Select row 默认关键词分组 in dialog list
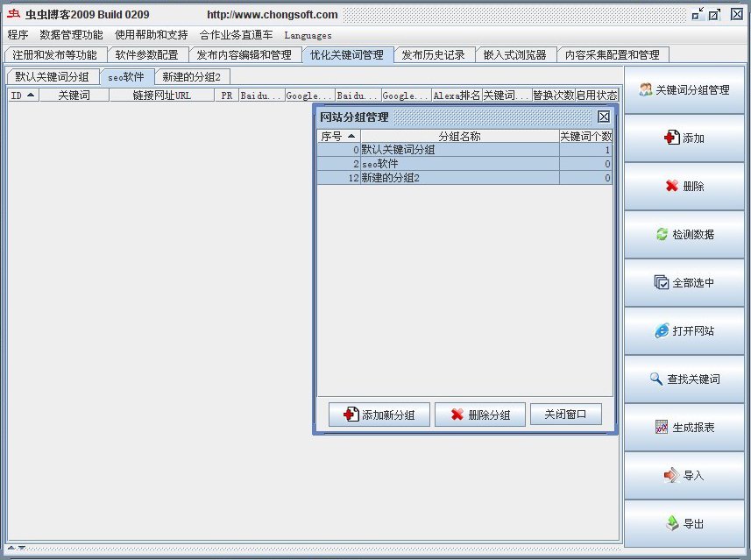The image size is (751, 560). click(464, 150)
